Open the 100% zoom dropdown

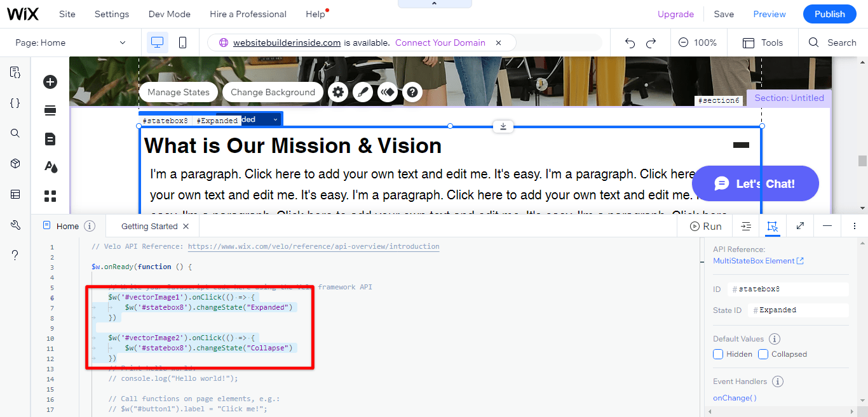point(698,43)
